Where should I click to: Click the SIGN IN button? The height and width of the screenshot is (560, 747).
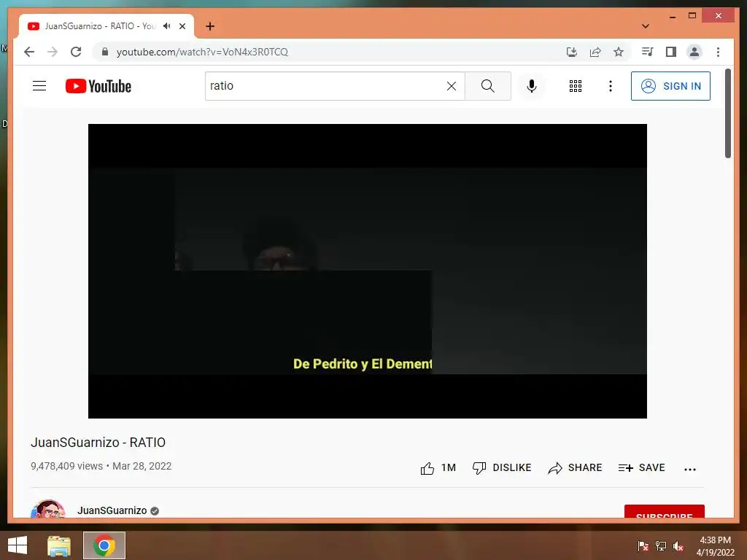[x=670, y=86]
